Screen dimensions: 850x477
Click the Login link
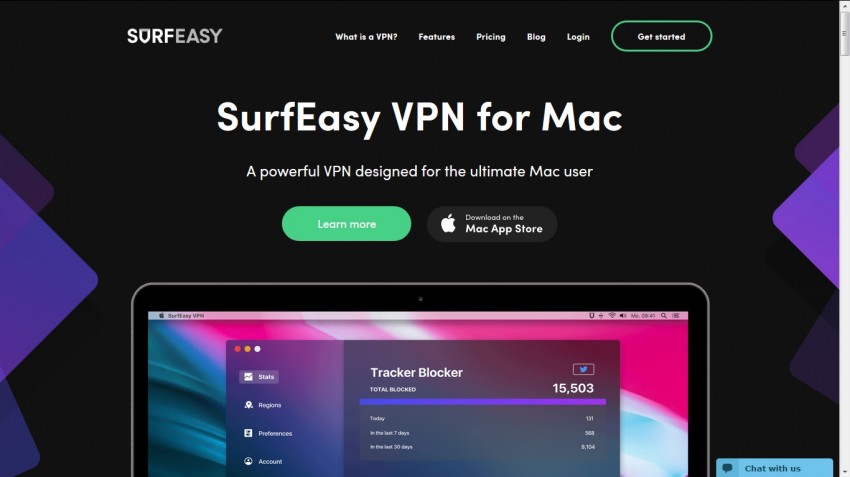[x=578, y=37]
